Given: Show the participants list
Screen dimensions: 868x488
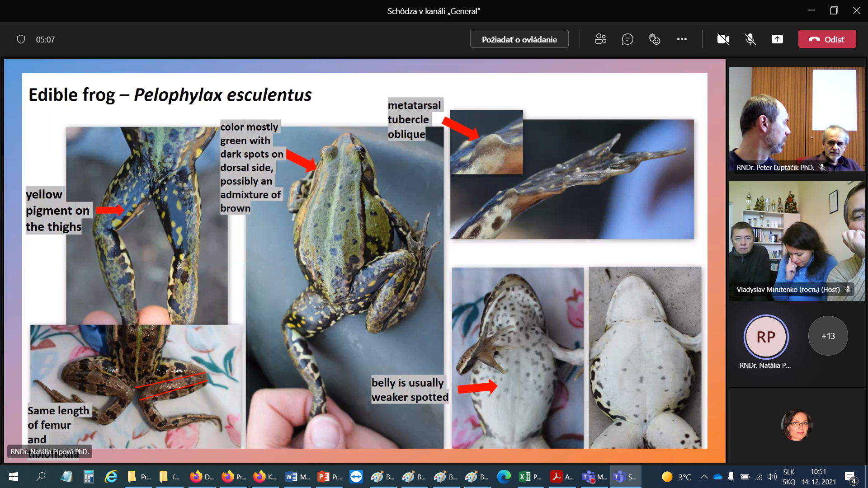Looking at the screenshot, I should click(600, 39).
